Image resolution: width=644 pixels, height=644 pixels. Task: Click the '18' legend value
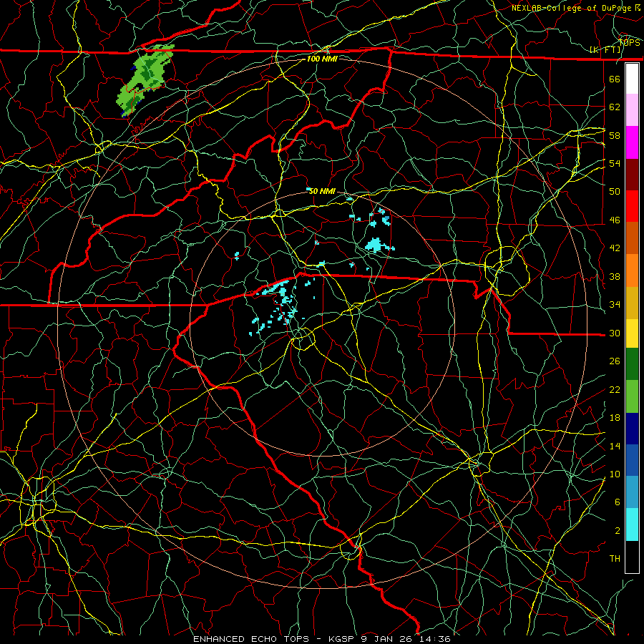coord(615,418)
